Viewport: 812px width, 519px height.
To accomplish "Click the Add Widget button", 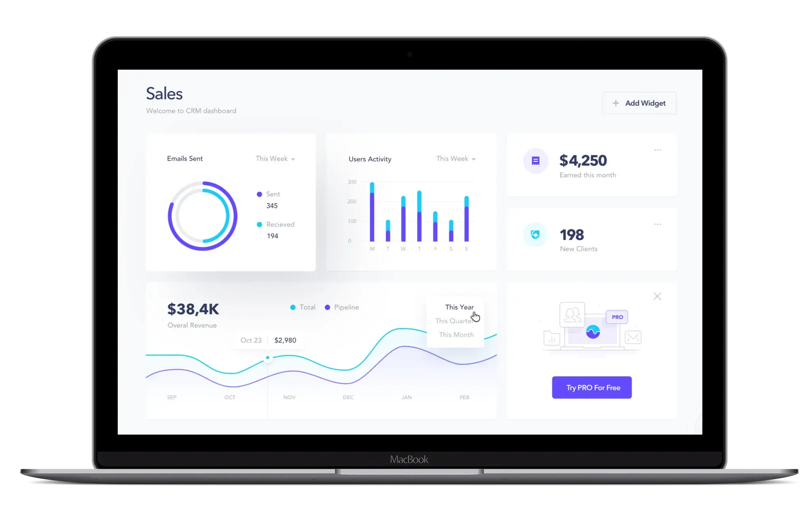I will pos(639,103).
